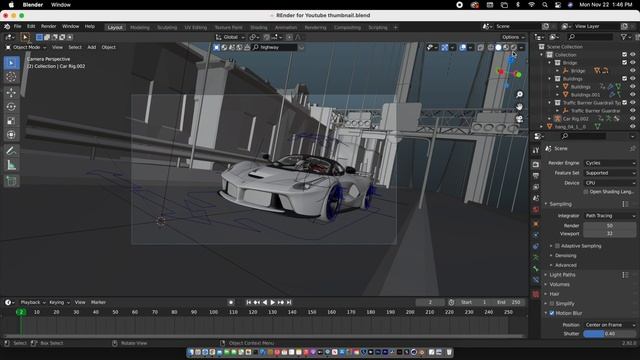Click the Render samples field
The width and height of the screenshot is (640, 360).
pyautogui.click(x=610, y=226)
